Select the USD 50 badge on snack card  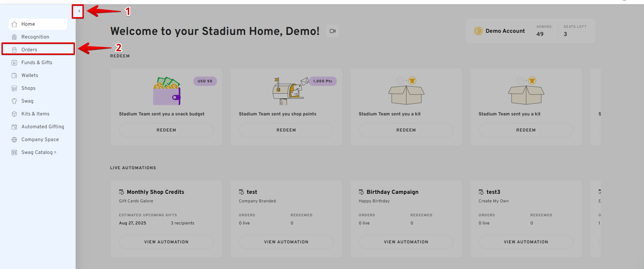point(205,81)
